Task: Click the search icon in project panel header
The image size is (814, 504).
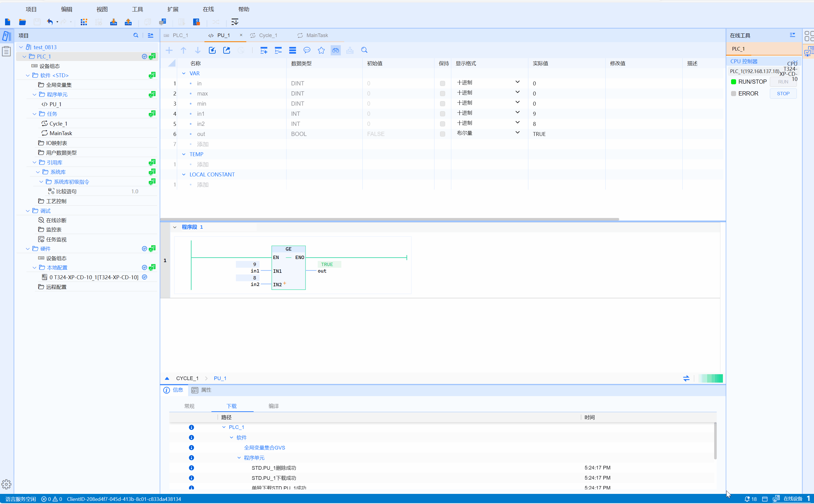Action: (x=136, y=35)
